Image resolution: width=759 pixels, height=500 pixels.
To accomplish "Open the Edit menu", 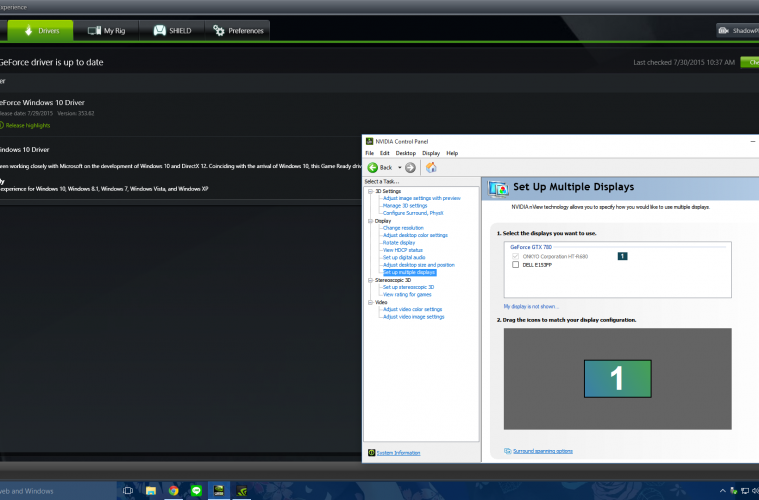I will point(384,153).
